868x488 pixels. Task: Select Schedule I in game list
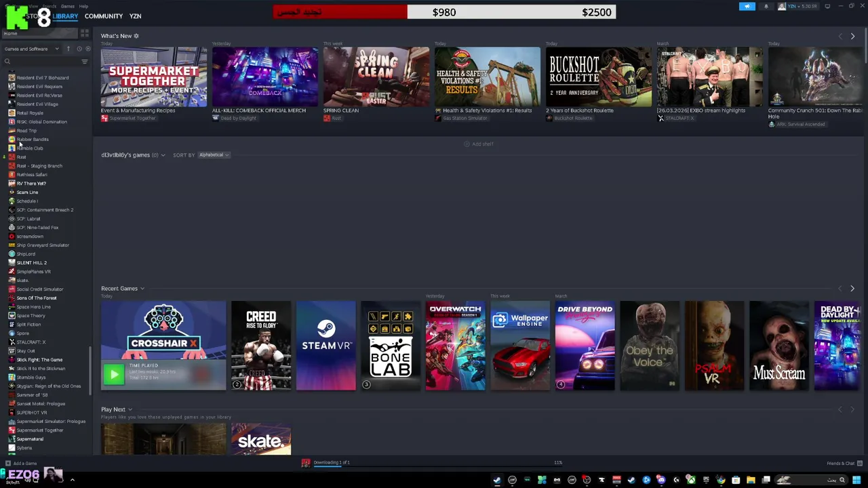pyautogui.click(x=27, y=201)
